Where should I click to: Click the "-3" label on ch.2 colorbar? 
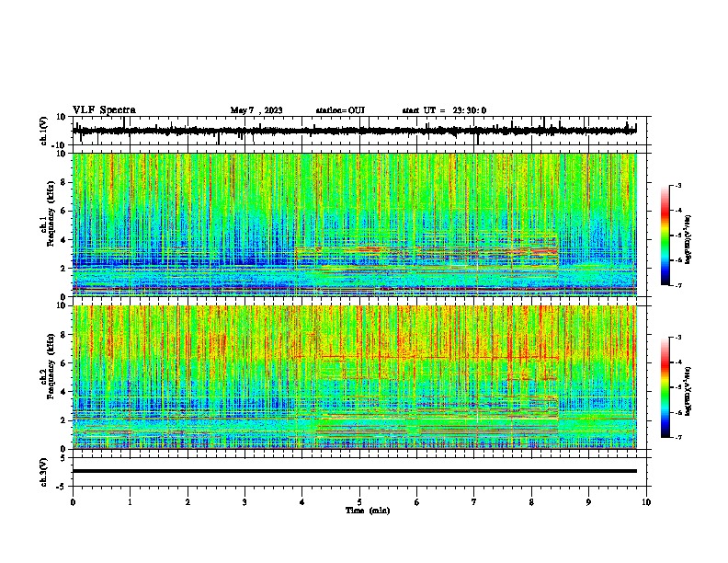[x=678, y=338]
